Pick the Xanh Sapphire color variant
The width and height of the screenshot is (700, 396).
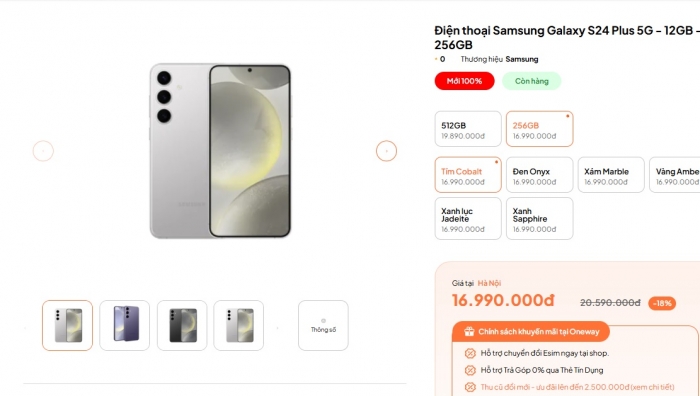pos(539,219)
